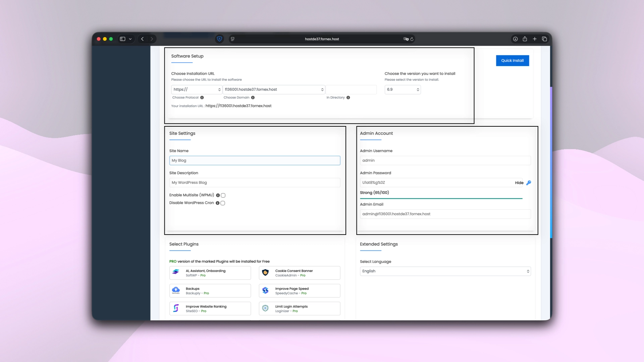Select the Loginizer limit login attempts icon
Image resolution: width=644 pixels, height=362 pixels.
[265, 308]
